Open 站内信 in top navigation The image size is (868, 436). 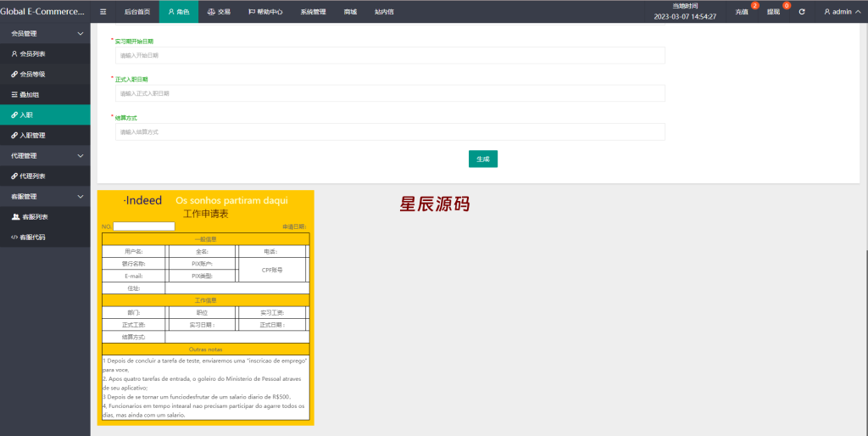pos(384,12)
